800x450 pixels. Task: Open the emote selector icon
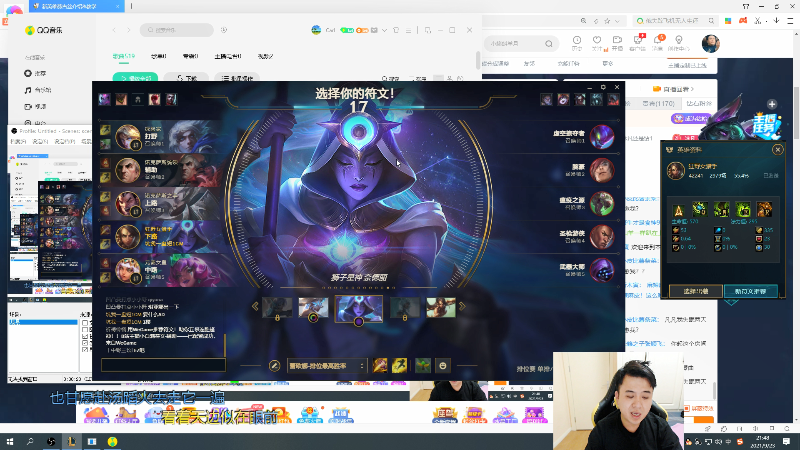tap(443, 365)
